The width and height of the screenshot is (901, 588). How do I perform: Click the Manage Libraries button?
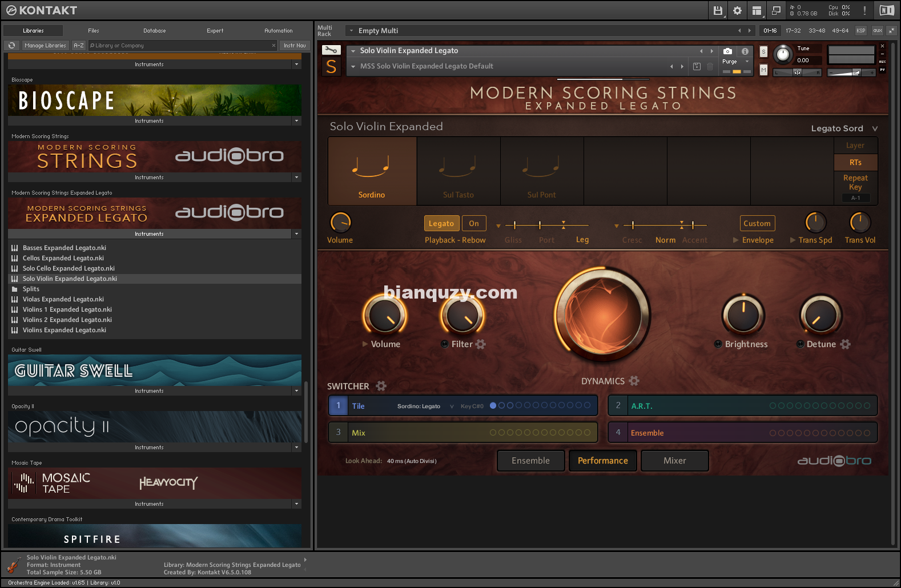(46, 45)
